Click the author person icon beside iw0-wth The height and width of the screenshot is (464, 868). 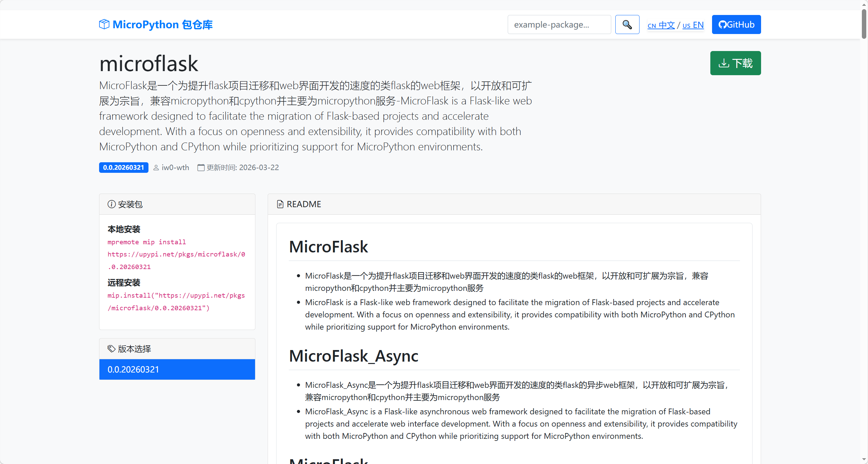tap(156, 168)
